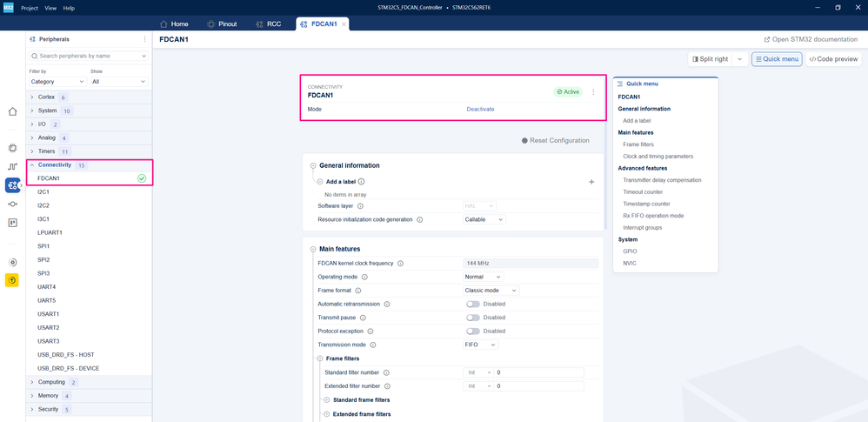Enable Transmit pause toggle
This screenshot has height=422, width=868.
(473, 318)
